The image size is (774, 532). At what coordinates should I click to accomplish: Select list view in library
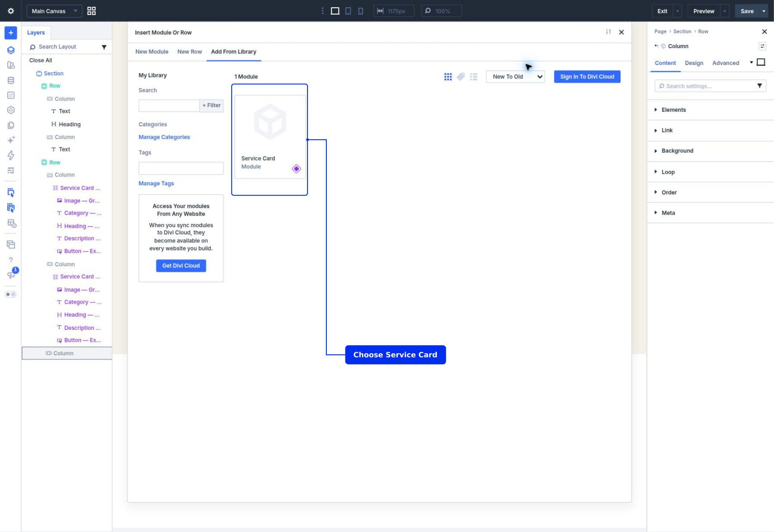473,77
